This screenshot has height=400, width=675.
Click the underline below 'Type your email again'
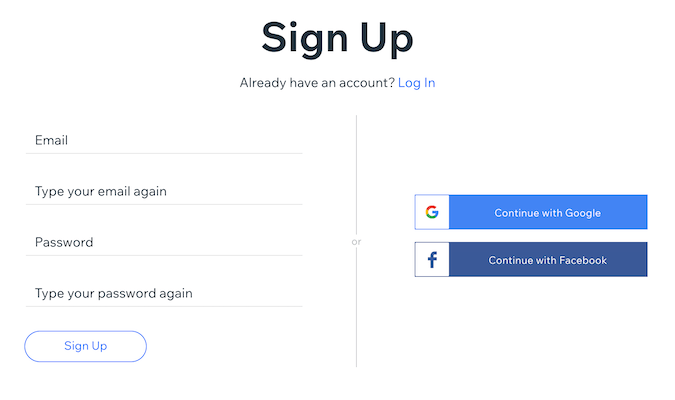coord(164,204)
